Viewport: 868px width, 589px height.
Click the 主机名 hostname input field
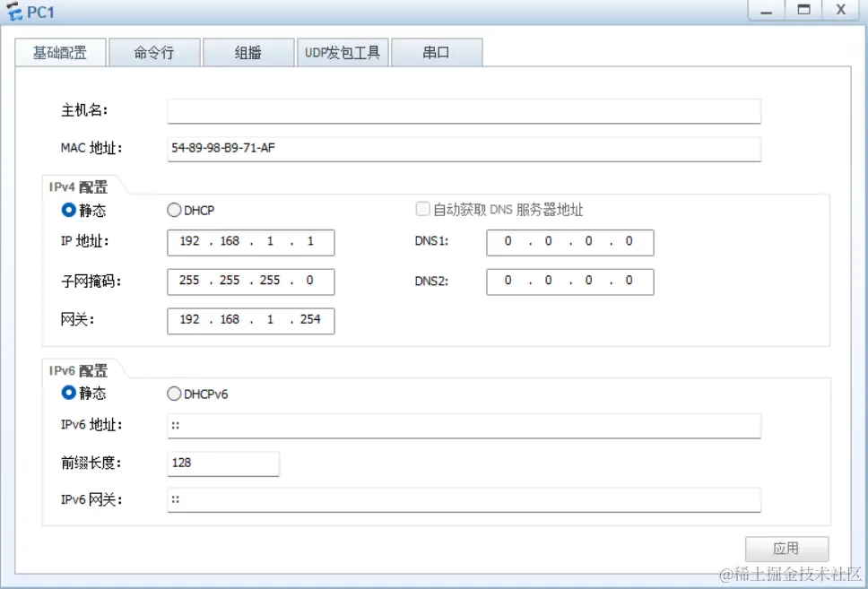(463, 110)
